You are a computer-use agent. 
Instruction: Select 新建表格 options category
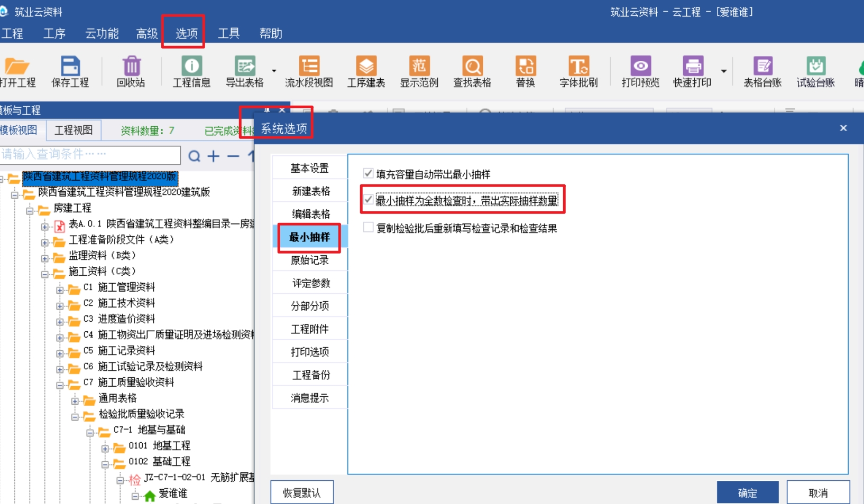point(310,191)
